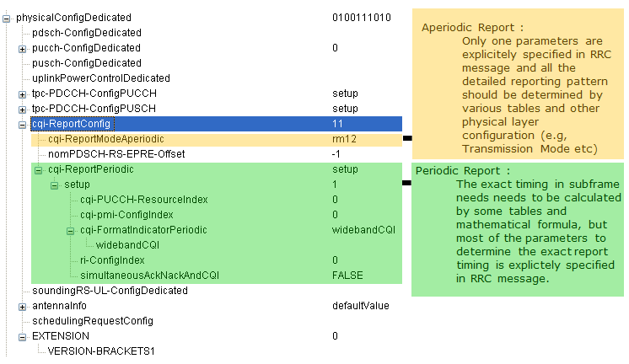Viewport: 629px width, 364px height.
Task: Expand the pucch-ConfigDedicated node
Action: [22, 49]
